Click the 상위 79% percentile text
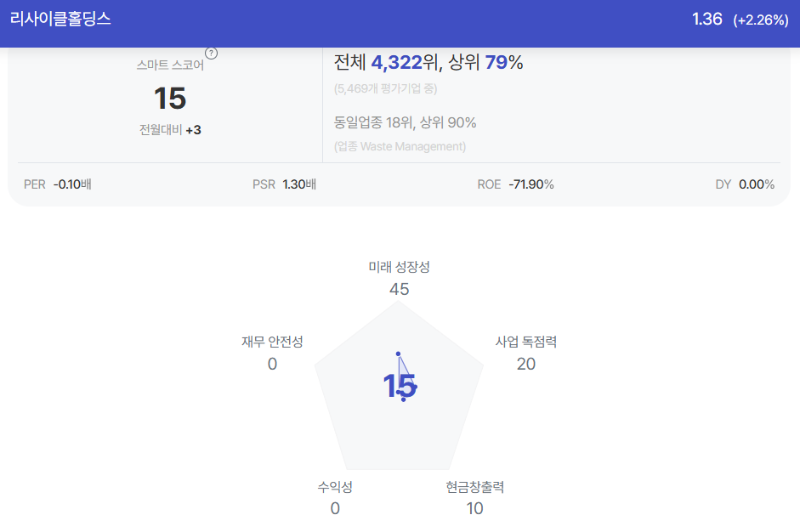Image resolution: width=800 pixels, height=532 pixels. point(485,62)
